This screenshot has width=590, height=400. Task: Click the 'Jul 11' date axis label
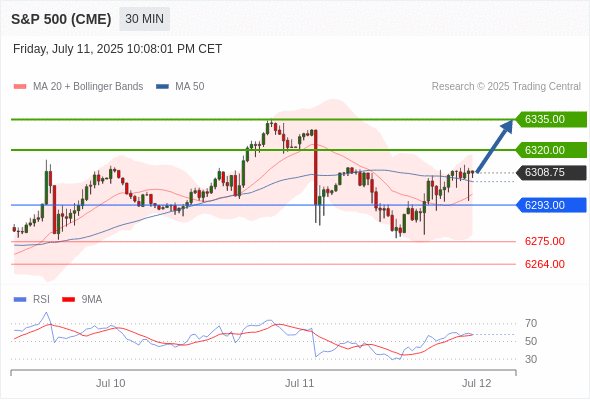click(x=299, y=383)
